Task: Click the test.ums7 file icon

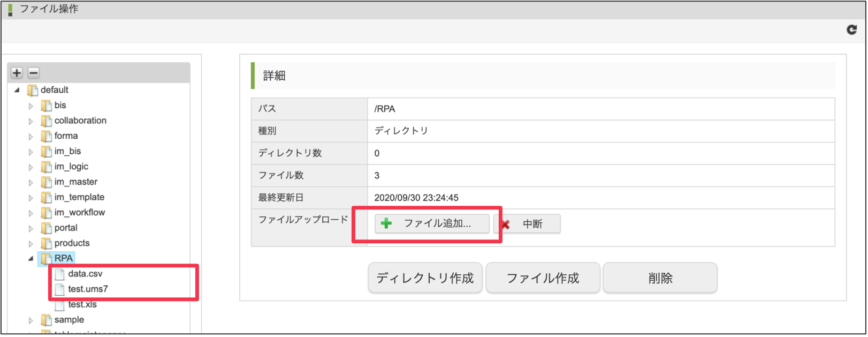Action: [60, 289]
